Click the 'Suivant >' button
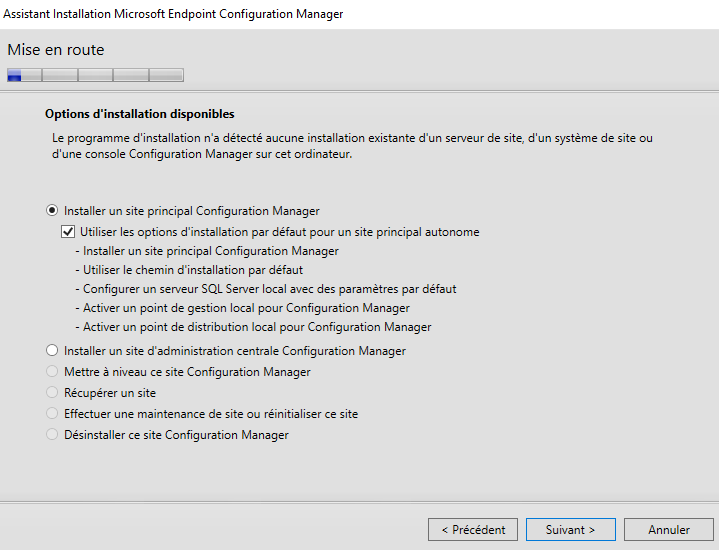The image size is (719, 550). pyautogui.click(x=570, y=529)
